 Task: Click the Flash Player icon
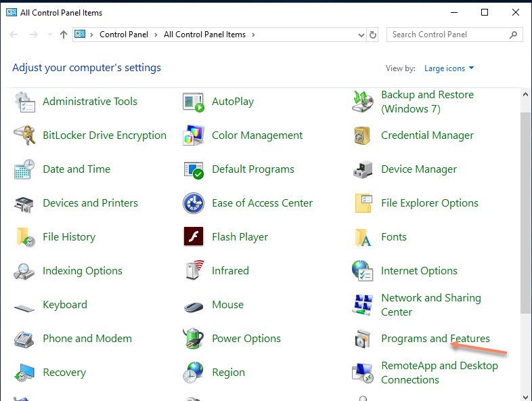coord(194,236)
